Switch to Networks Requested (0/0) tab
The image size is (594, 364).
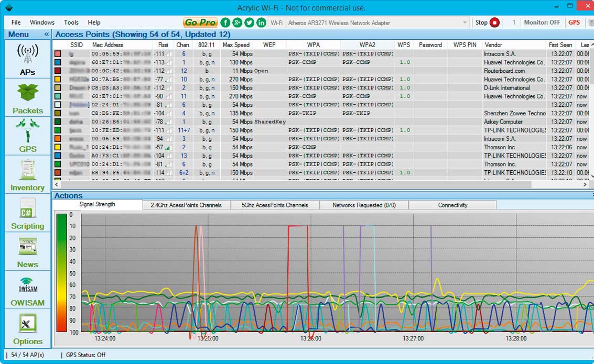click(364, 205)
